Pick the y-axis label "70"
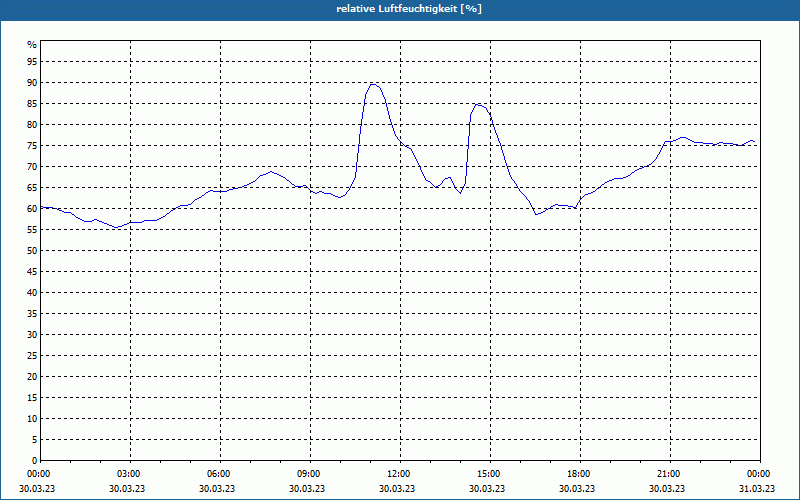The image size is (800, 500). pos(32,167)
